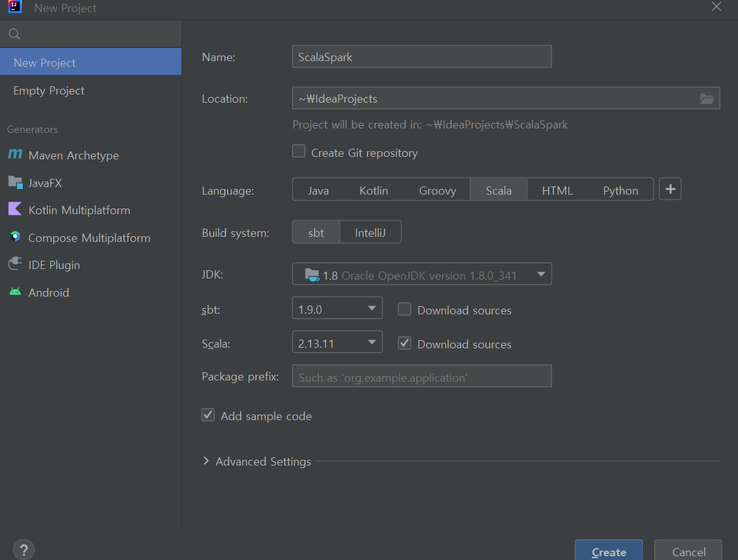The width and height of the screenshot is (738, 560).
Task: Enable Create Git repository checkbox
Action: tap(299, 151)
